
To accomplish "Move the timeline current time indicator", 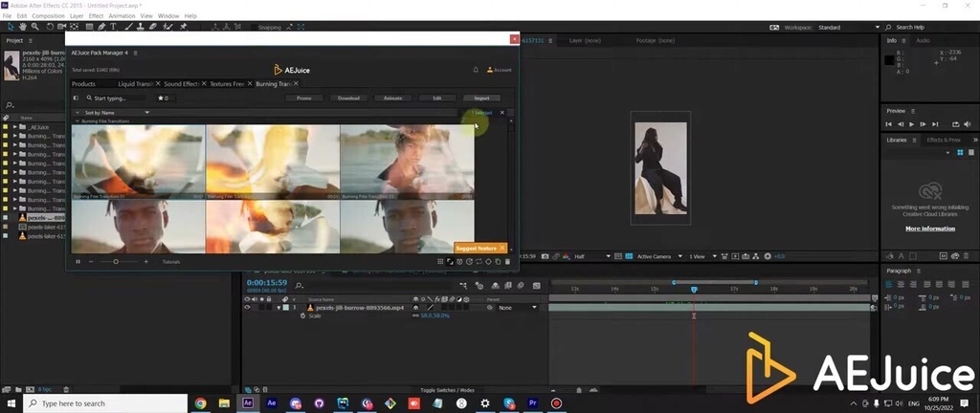I will (x=694, y=290).
